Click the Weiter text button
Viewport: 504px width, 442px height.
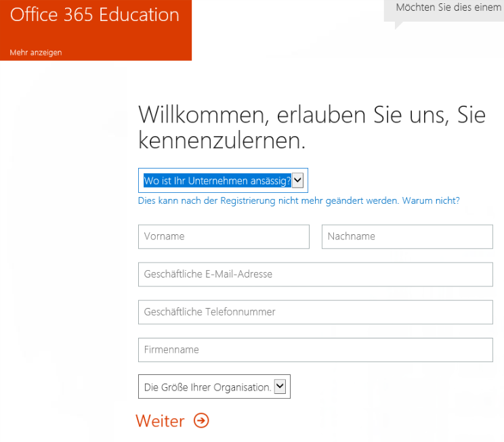click(160, 421)
